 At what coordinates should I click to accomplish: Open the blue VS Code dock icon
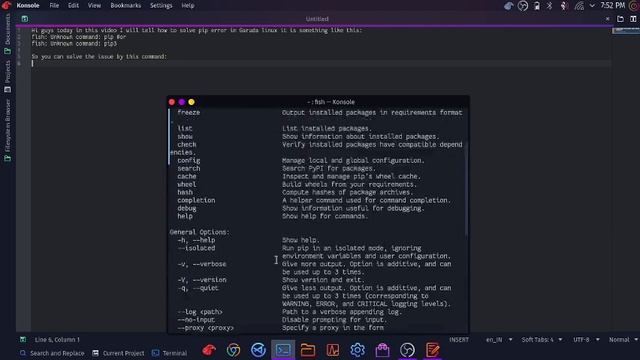[x=258, y=350]
